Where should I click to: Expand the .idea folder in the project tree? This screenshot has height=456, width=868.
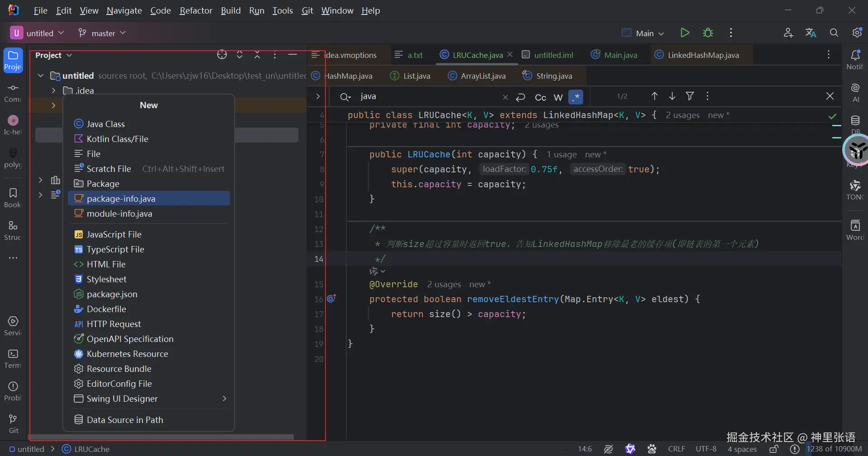[x=53, y=90]
